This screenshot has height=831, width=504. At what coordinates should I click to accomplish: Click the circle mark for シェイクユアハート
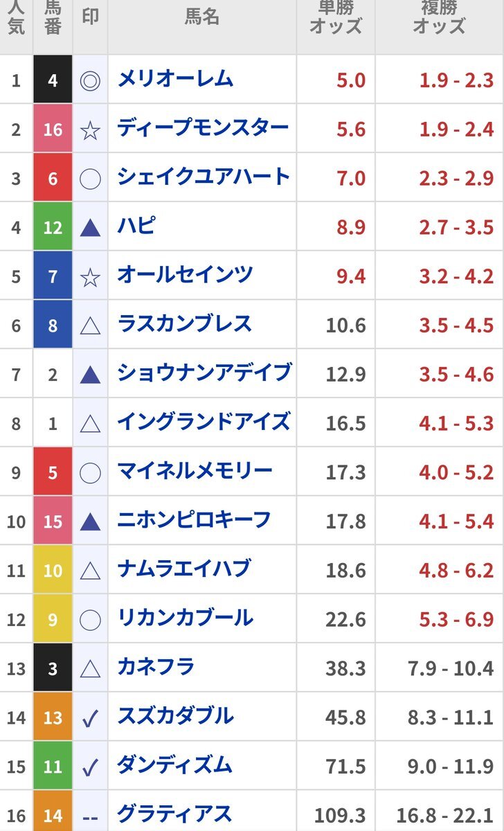(x=90, y=179)
